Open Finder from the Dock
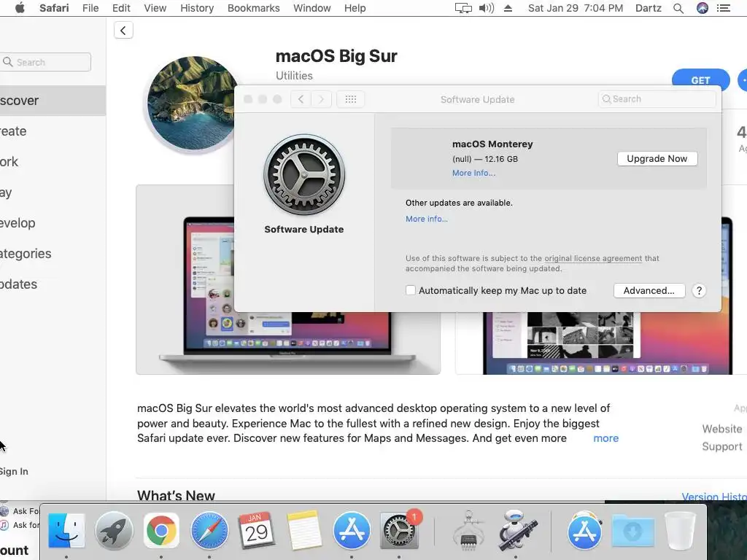The image size is (747, 560). pos(66,530)
